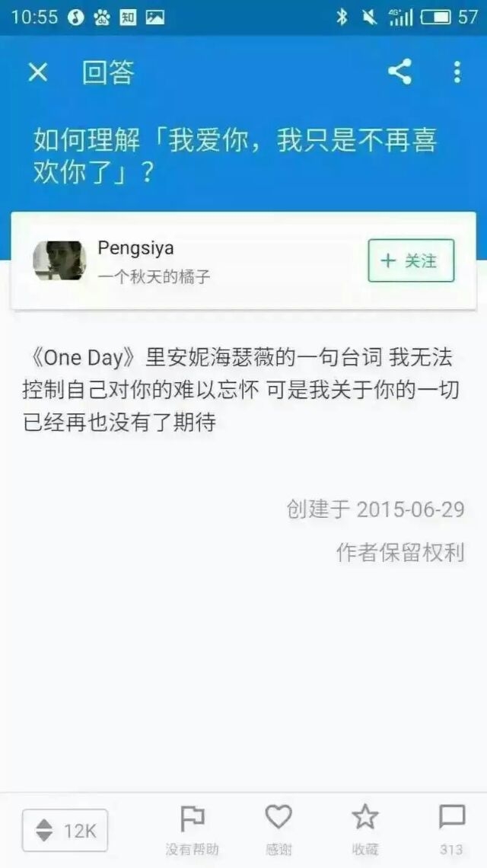Toggle the 收藏 star icon
Image resolution: width=487 pixels, height=868 pixels.
pos(365,830)
